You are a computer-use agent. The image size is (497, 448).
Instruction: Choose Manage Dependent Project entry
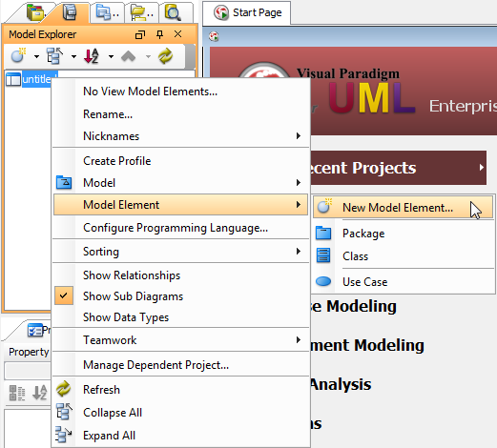click(x=181, y=365)
